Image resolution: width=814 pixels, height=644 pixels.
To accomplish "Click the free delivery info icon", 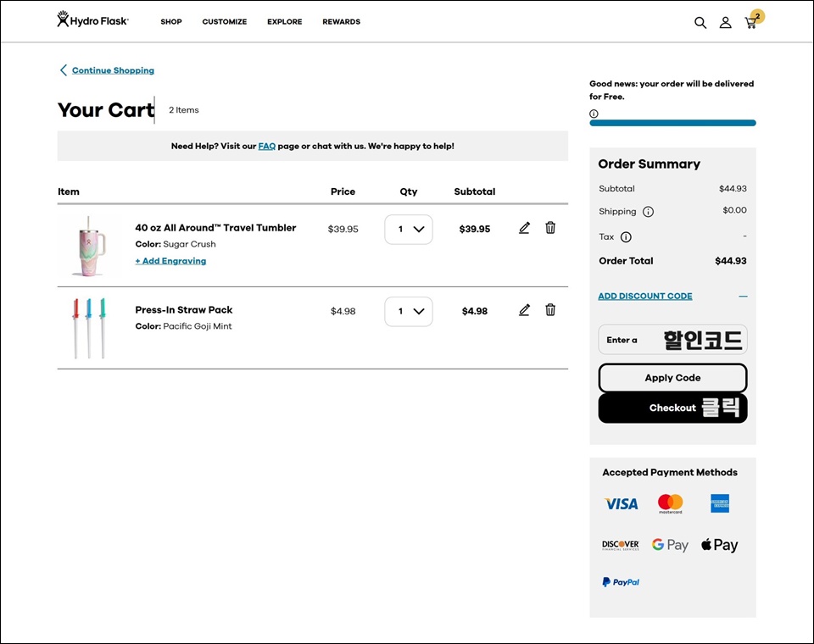I will (x=594, y=114).
